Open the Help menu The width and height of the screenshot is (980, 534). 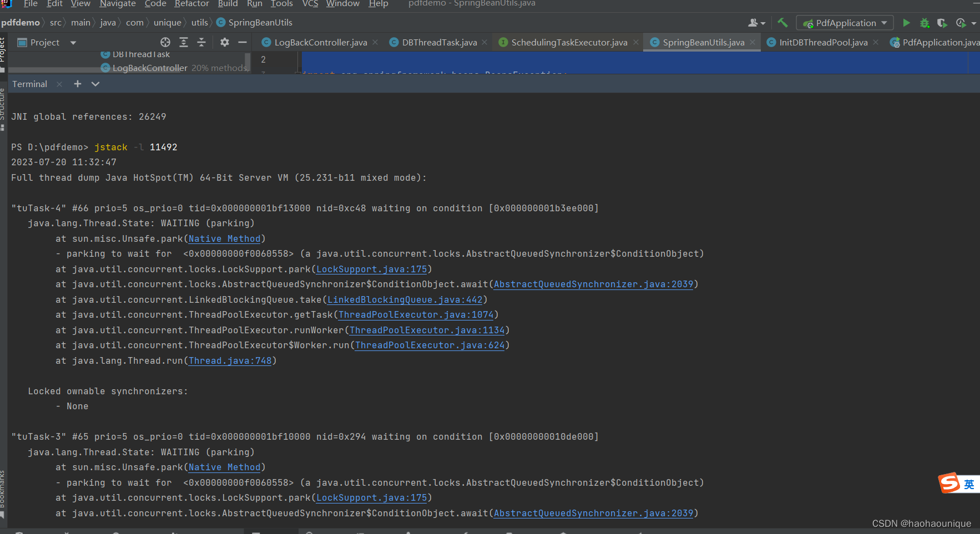(x=378, y=4)
